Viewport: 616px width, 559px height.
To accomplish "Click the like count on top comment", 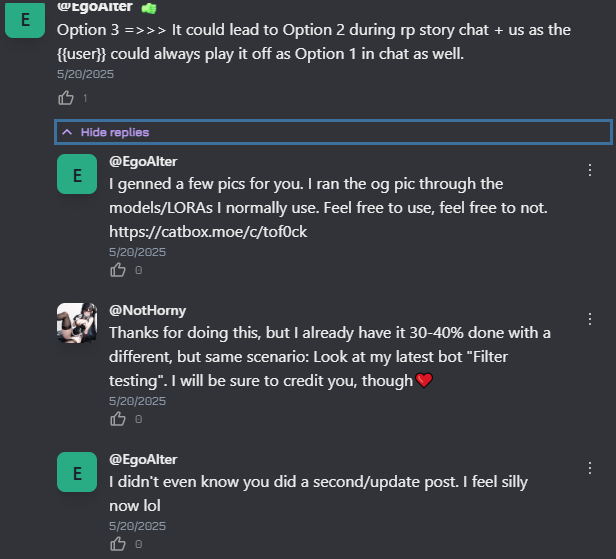I will point(85,98).
